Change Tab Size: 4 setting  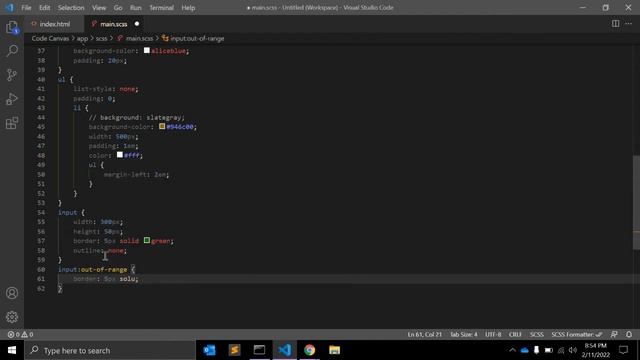point(464,334)
